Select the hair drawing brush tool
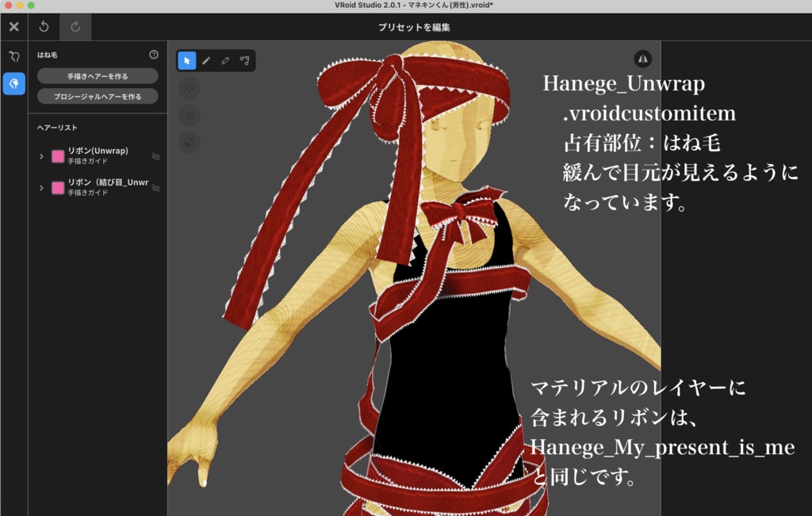This screenshot has height=516, width=812. coord(206,61)
